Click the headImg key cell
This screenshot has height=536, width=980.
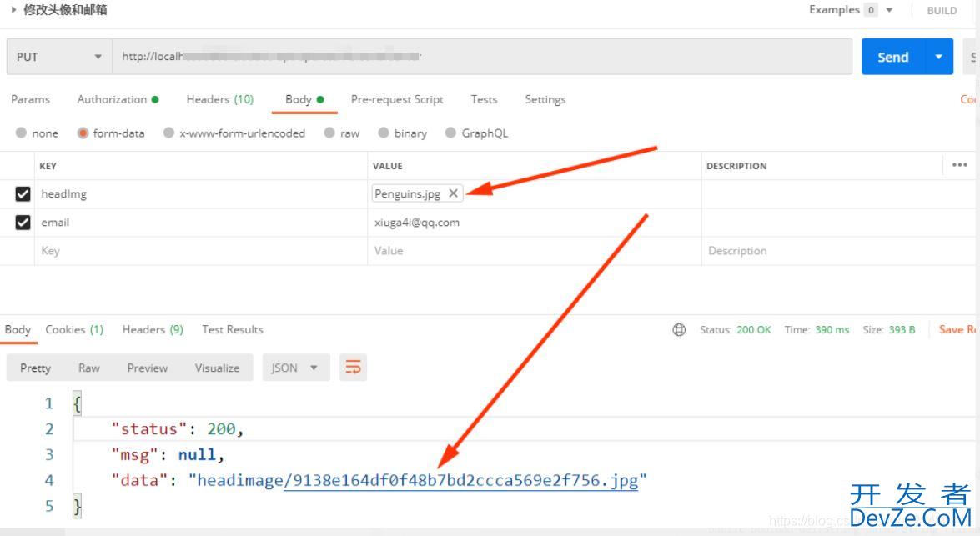[201, 194]
